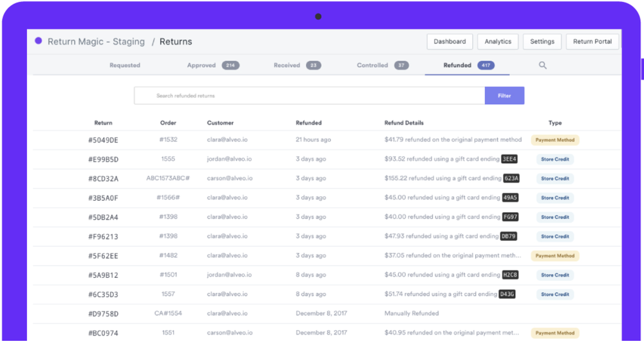Click Payment Method tag on #BC0974 row
Screen dimensions: 644x348
555,333
